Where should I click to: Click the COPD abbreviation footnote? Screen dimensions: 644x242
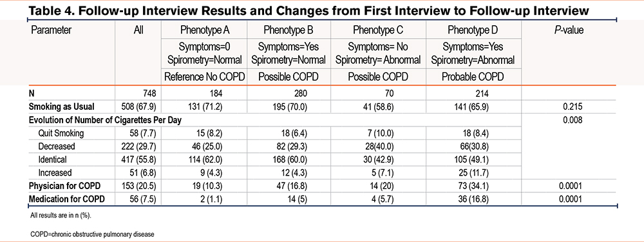point(92,234)
